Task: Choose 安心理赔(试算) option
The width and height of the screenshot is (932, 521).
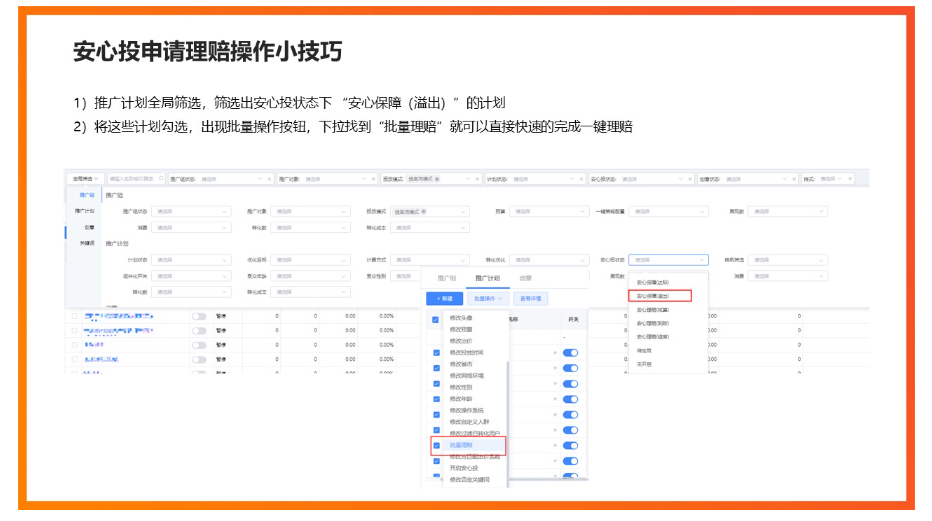Action: point(652,310)
